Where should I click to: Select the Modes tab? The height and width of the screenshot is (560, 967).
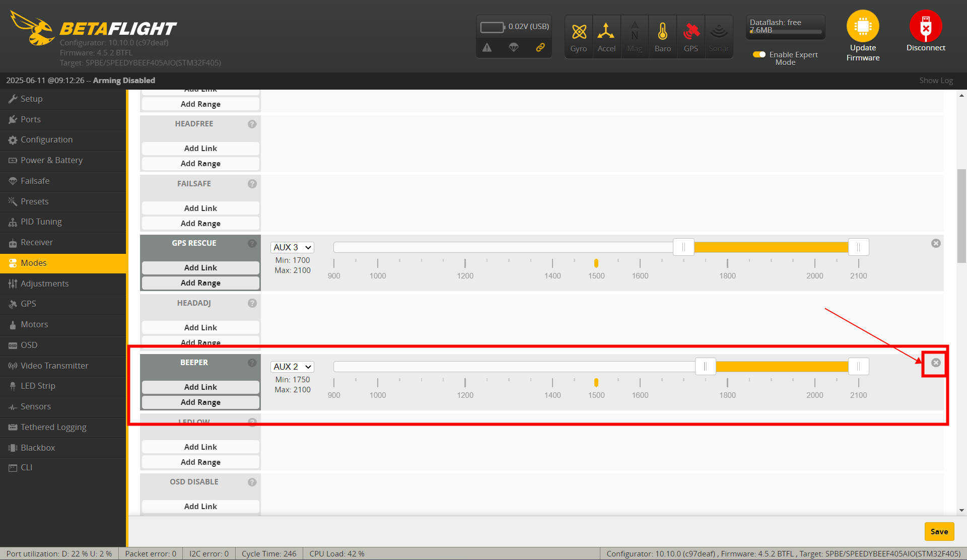pos(63,263)
